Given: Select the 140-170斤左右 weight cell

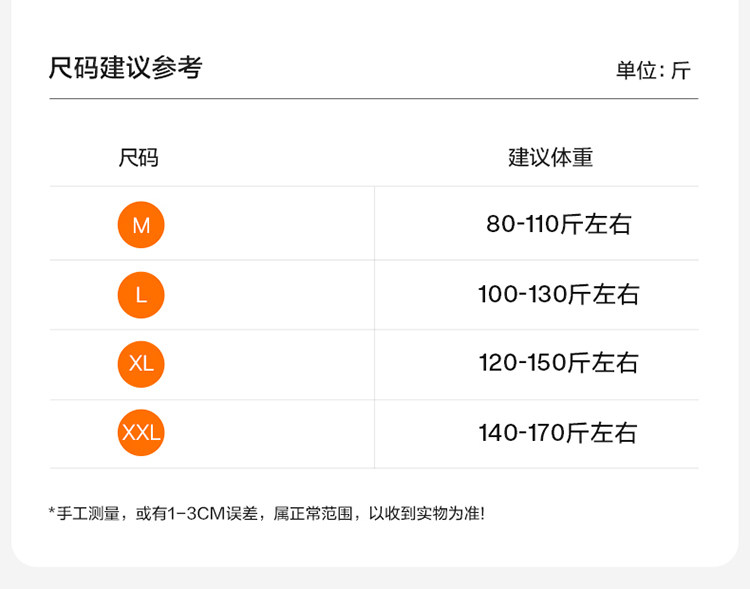Looking at the screenshot, I should tap(559, 433).
